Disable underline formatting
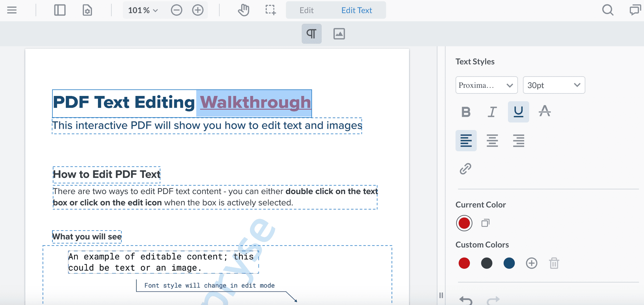This screenshot has height=305, width=644. point(518,112)
